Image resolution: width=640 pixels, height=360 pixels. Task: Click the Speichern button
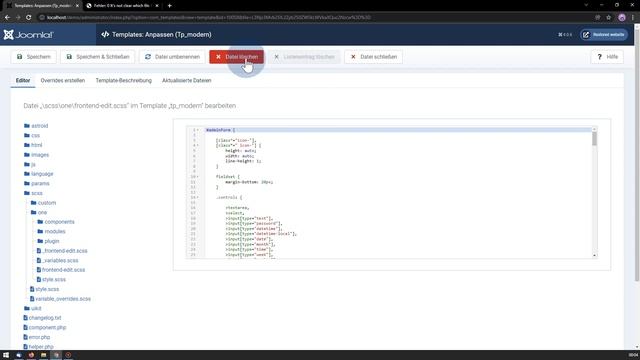(33, 57)
